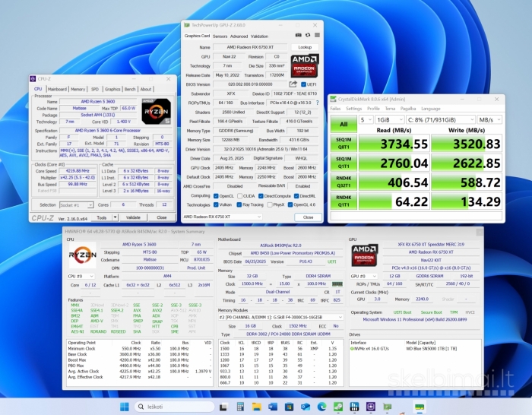Open the MB/s unit dropdown

489,120
